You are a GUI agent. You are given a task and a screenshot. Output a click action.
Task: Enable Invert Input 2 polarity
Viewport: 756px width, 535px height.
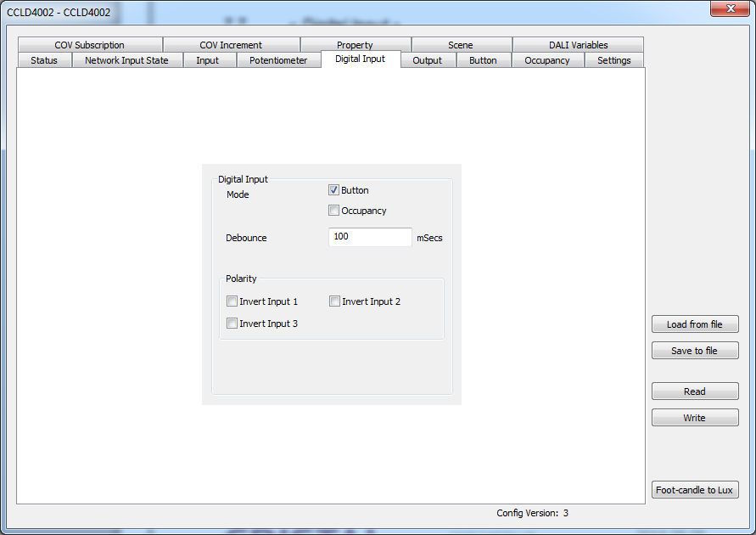[x=334, y=301]
